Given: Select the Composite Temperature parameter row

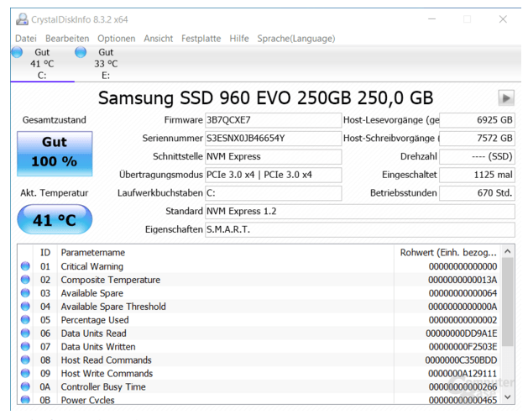Looking at the screenshot, I should click(x=259, y=280).
